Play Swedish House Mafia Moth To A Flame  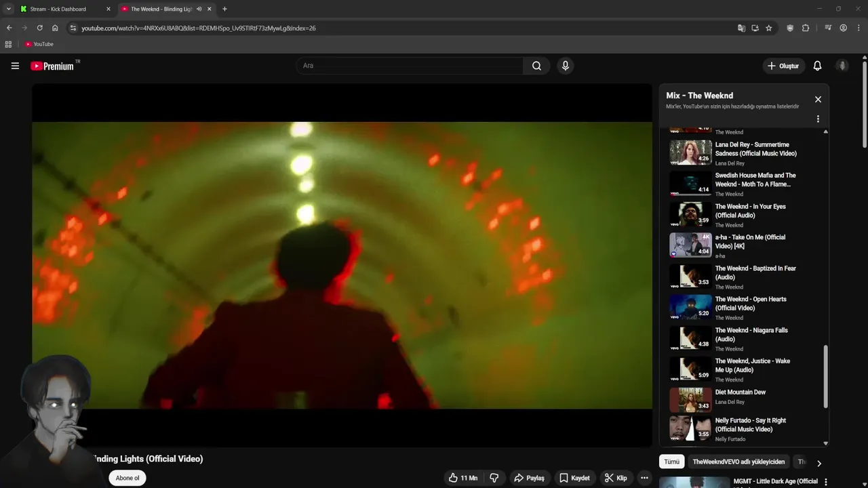coord(743,184)
